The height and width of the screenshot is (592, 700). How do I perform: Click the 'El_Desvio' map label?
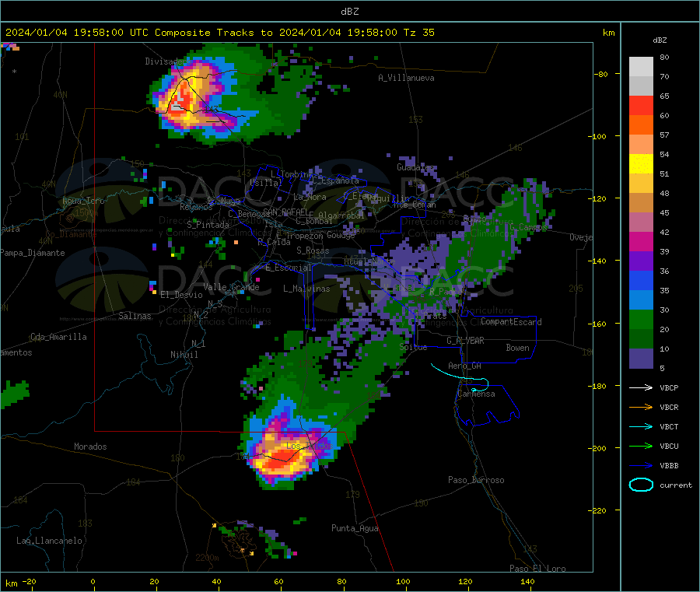(x=181, y=295)
